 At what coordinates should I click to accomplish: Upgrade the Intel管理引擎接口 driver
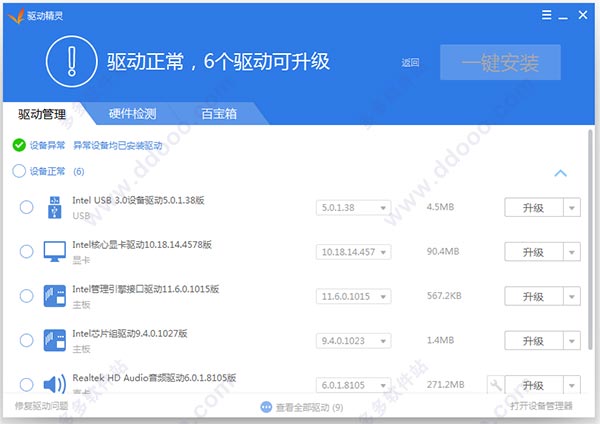coord(534,296)
